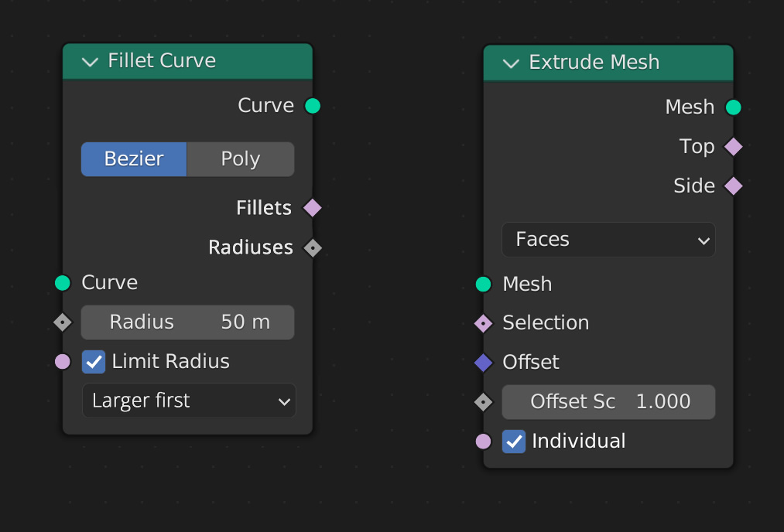Open the Larger first dropdown
This screenshot has width=784, height=532.
[189, 401]
